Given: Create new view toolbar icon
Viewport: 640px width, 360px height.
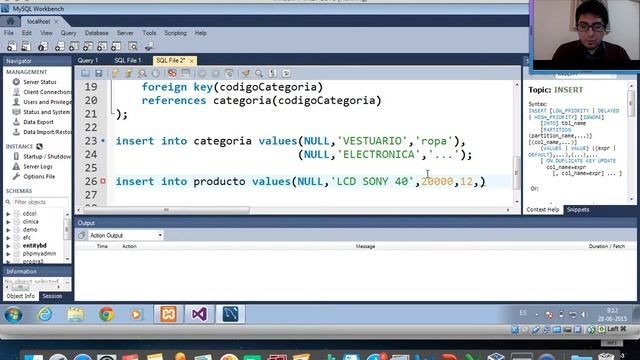Looking at the screenshot, I should tap(88, 47).
